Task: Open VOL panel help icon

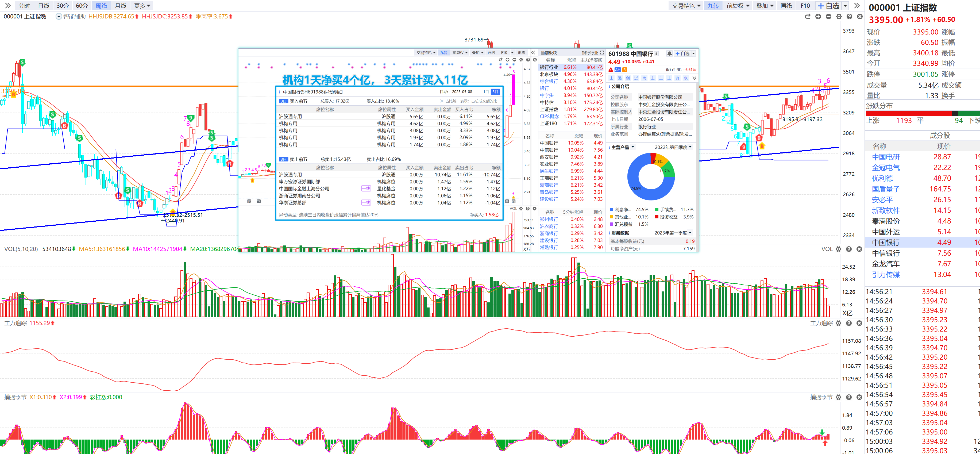Action: 849,249
